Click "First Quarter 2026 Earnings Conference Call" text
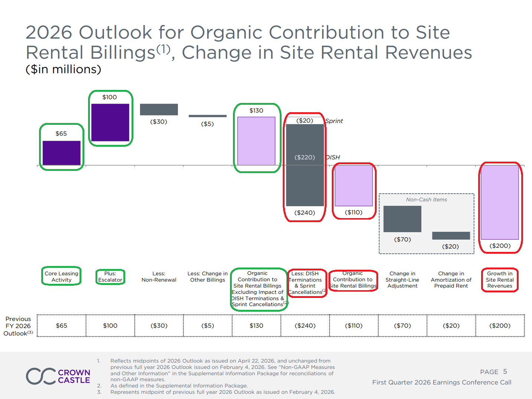Screen dimensions: 532x399 pyautogui.click(x=442, y=382)
